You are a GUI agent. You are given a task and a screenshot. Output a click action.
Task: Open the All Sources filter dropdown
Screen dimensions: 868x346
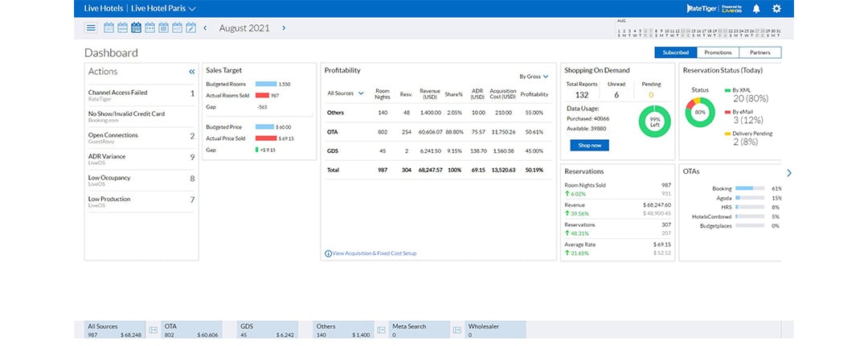(346, 93)
